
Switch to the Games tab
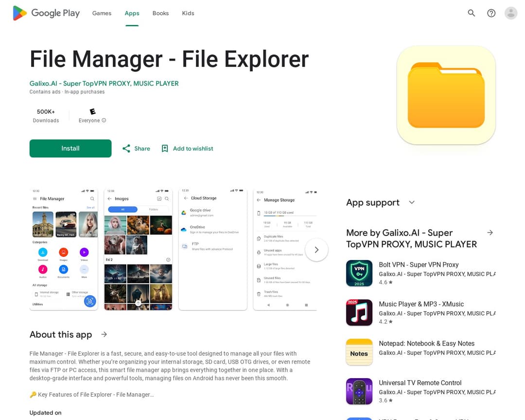point(102,13)
